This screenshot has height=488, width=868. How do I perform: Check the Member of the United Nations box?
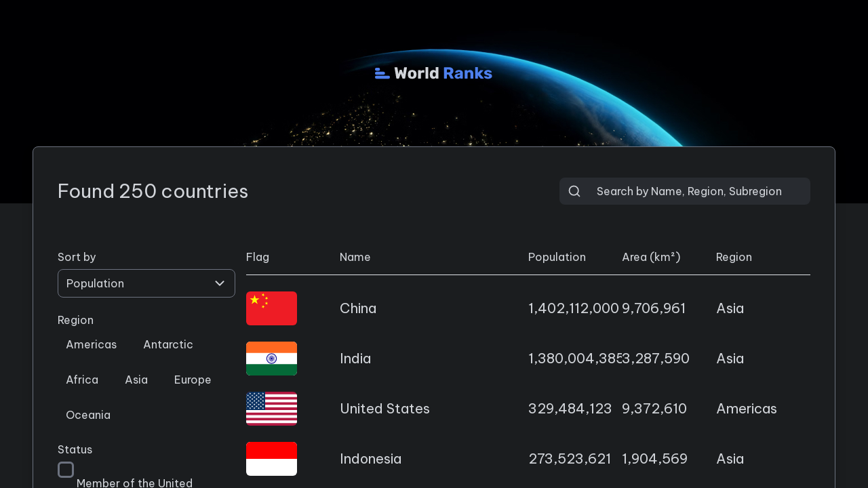pos(66,469)
